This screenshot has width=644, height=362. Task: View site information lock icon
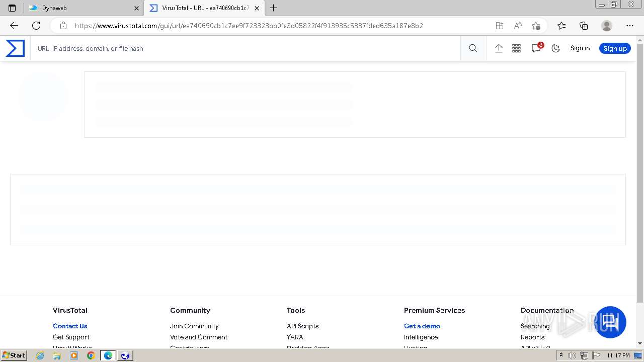pos(63,26)
